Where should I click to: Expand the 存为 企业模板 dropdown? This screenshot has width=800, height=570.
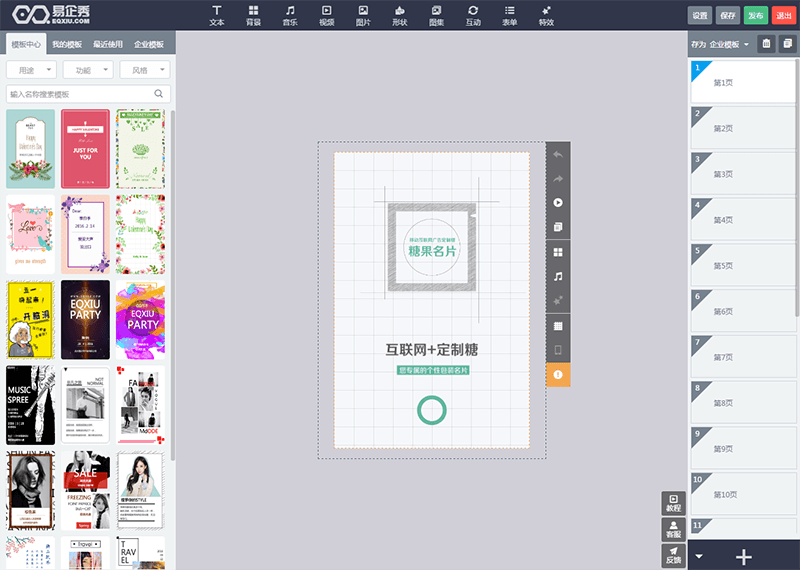[720, 44]
